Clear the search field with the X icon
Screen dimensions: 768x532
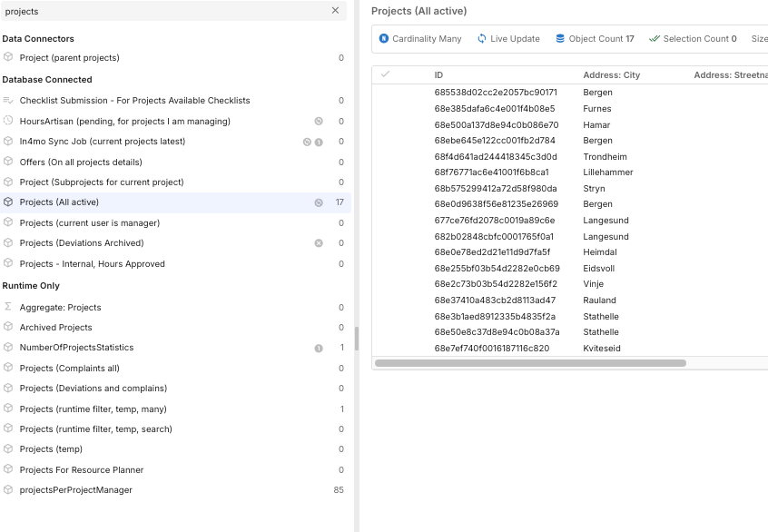pos(335,11)
